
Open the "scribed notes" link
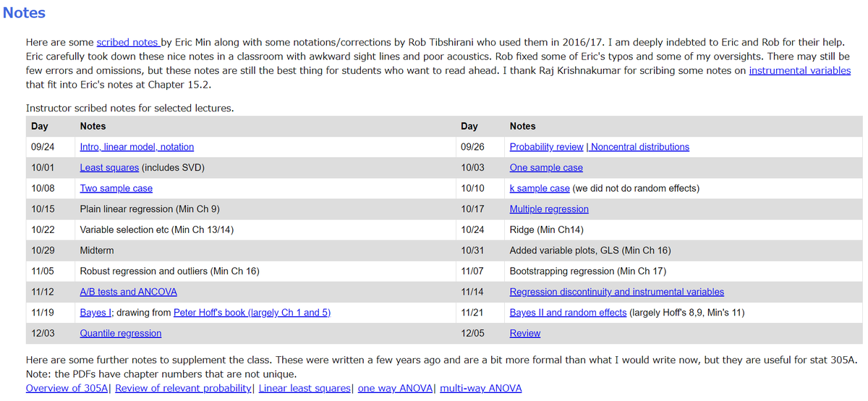pos(128,43)
